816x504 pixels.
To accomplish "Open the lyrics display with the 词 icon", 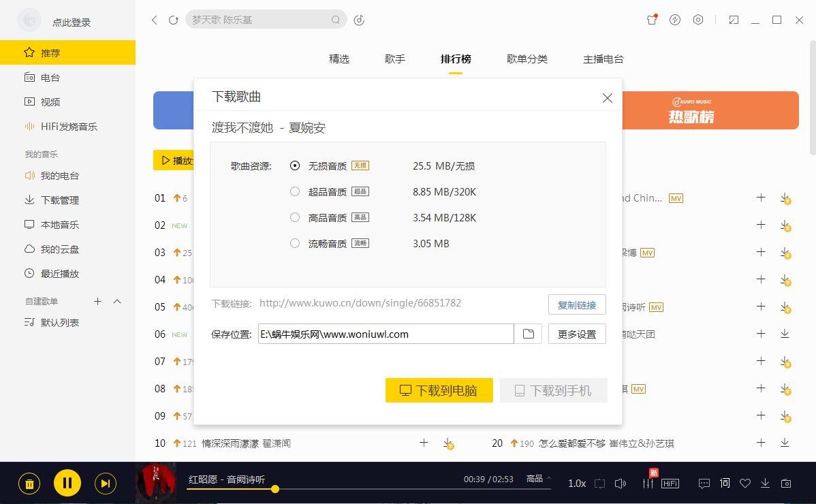I will click(724, 483).
